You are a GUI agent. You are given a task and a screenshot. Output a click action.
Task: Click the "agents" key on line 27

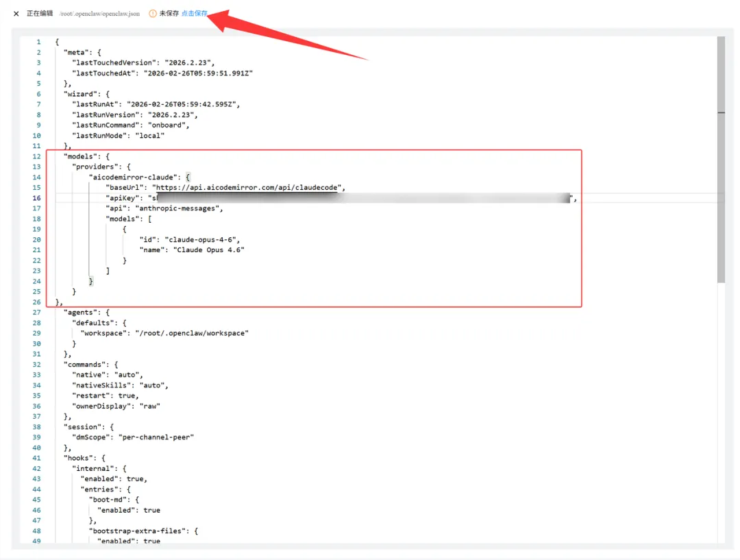80,312
